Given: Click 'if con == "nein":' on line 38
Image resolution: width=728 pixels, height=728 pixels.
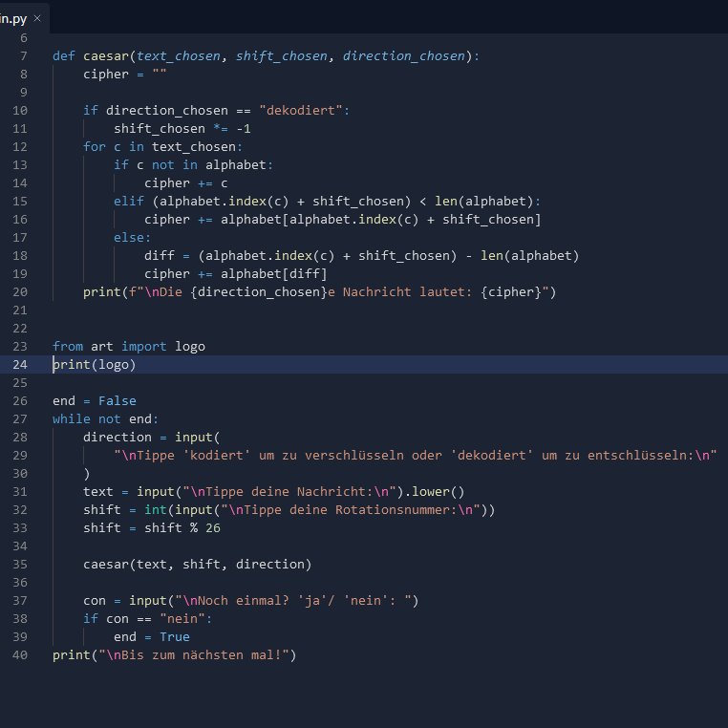Looking at the screenshot, I should click(x=148, y=619).
